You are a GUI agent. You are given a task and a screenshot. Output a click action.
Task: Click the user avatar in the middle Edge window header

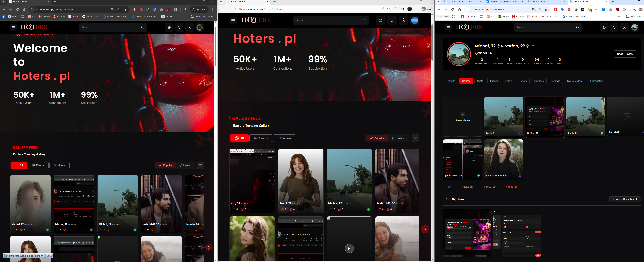(415, 20)
